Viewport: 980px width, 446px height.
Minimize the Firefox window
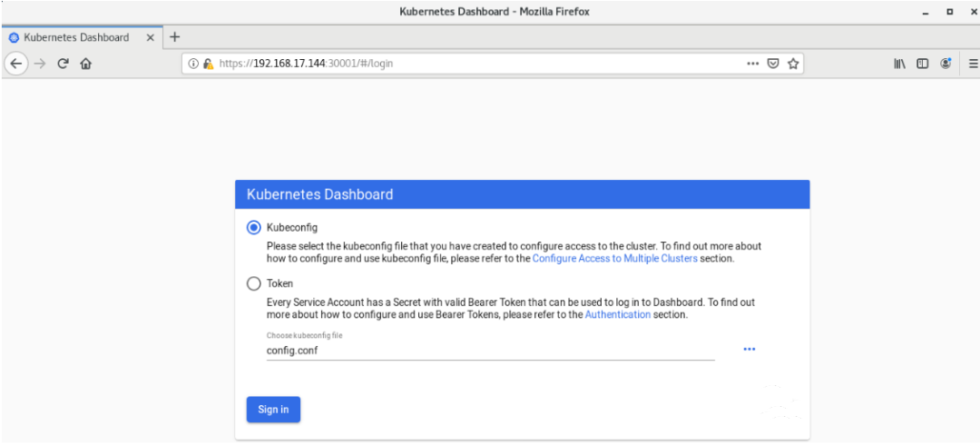pos(926,12)
